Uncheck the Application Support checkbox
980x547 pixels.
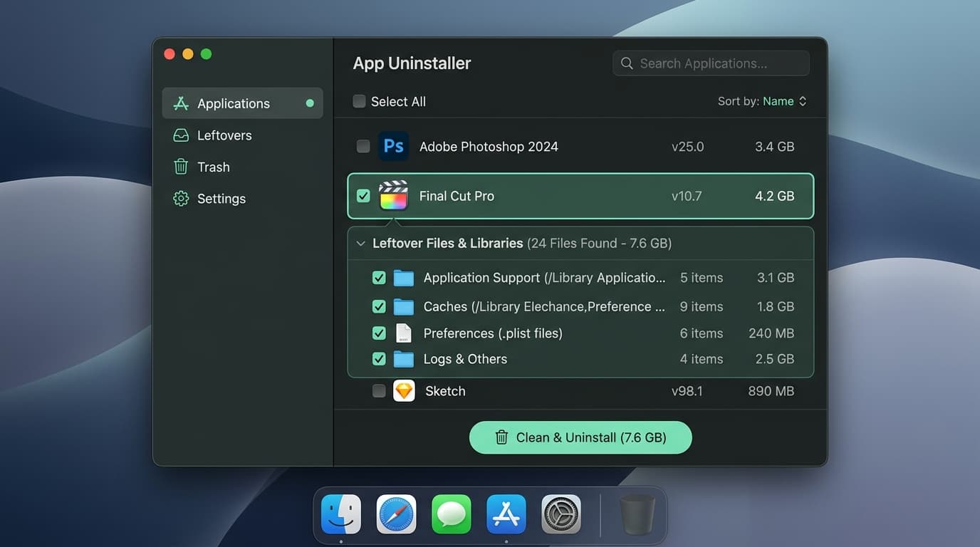click(379, 278)
